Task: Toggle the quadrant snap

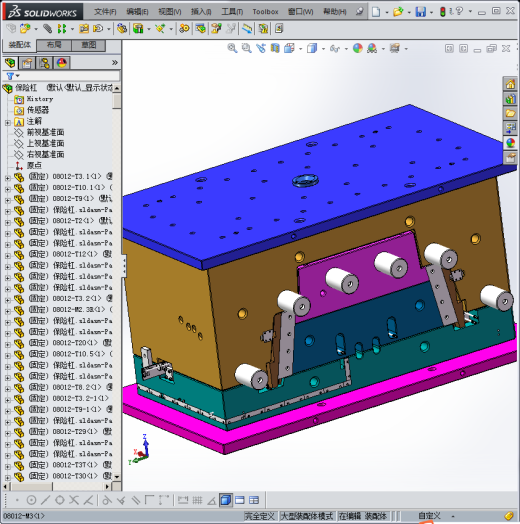Action: click(60, 500)
